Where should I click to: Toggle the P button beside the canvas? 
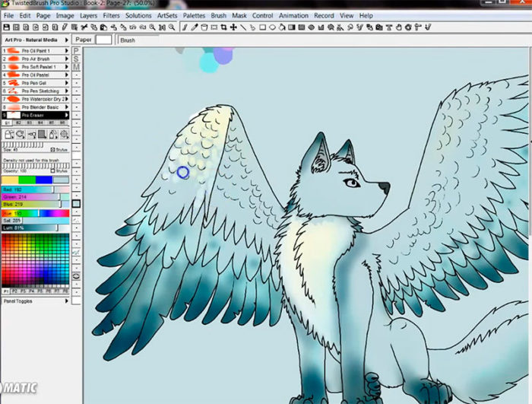76,51
